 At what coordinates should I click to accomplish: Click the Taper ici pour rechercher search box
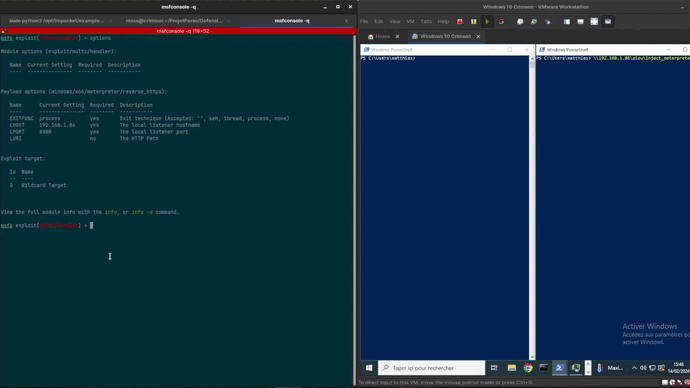[431, 368]
